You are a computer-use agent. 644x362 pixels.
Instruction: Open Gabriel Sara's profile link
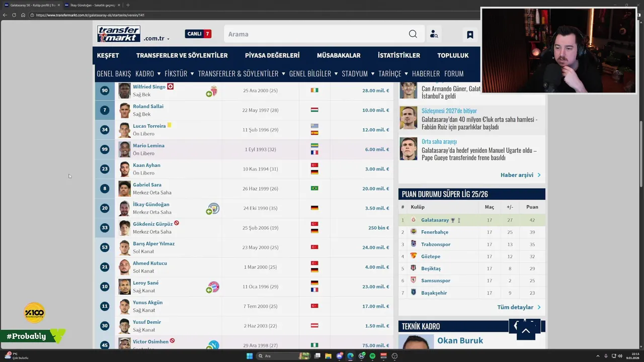[147, 185]
